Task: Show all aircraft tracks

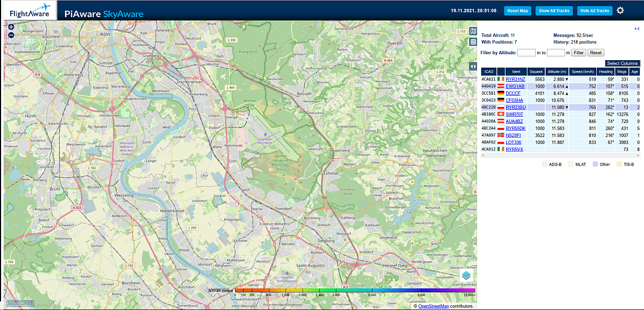Action: point(554,11)
